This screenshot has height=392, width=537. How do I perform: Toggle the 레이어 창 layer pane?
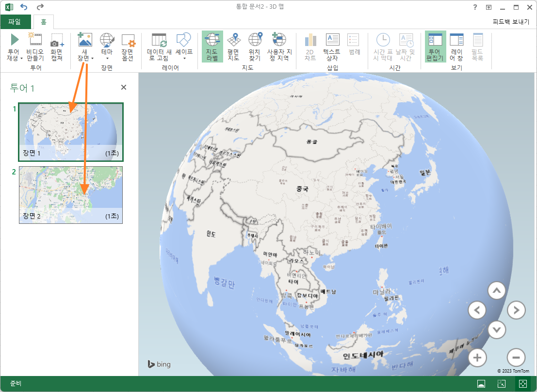456,47
